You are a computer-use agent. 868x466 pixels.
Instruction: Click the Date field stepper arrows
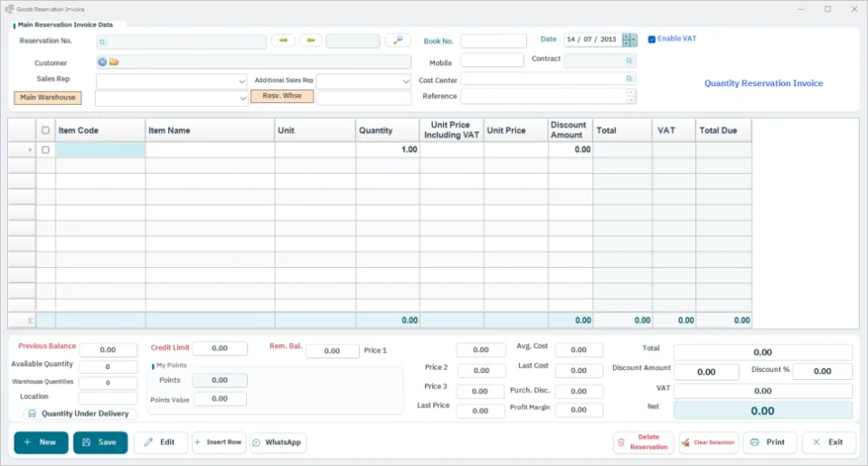click(x=627, y=39)
